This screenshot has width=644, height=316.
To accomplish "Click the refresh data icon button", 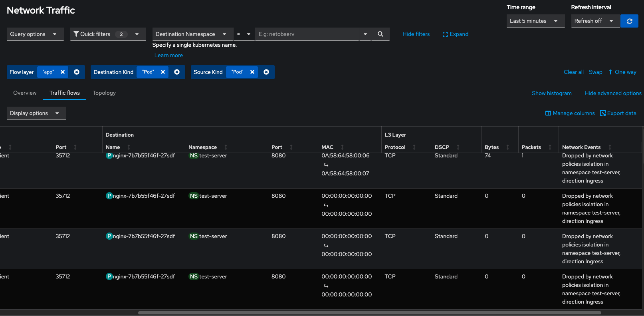I will [629, 21].
